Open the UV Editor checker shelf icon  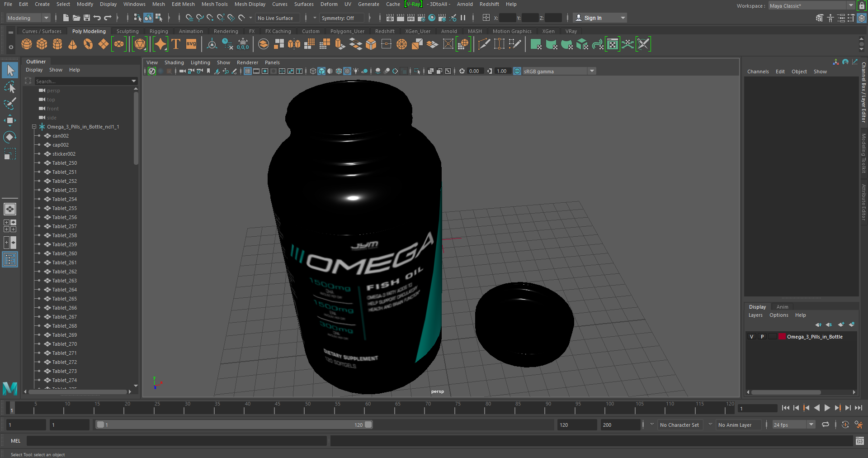[x=613, y=44]
